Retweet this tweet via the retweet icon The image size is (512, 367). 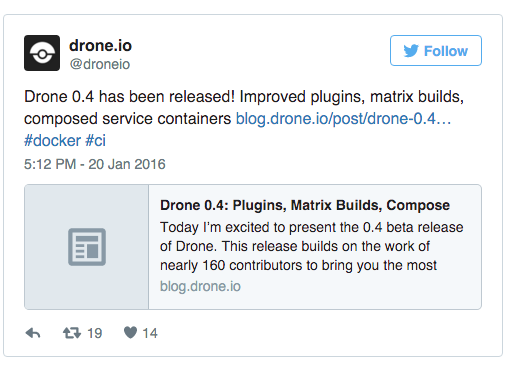tap(72, 333)
